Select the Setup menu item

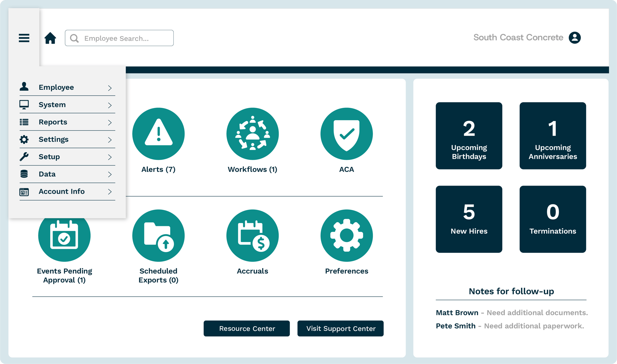[x=67, y=157]
